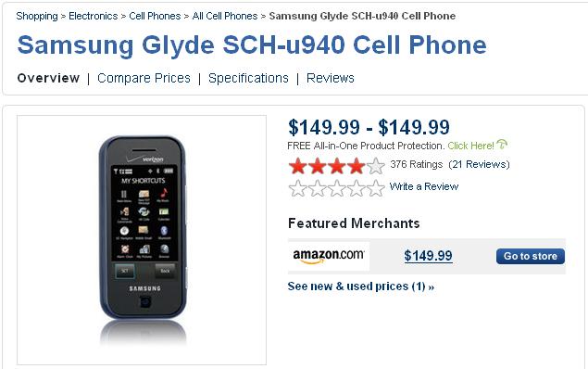
Task: Click the first empty star in Write a Review
Action: tap(298, 188)
